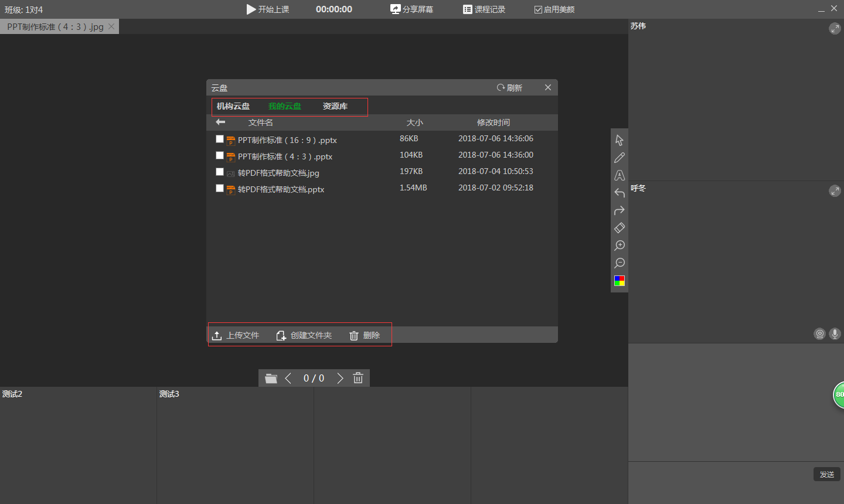Image resolution: width=844 pixels, height=504 pixels.
Task: Click the redo arrow in toolbar
Action: coord(620,210)
